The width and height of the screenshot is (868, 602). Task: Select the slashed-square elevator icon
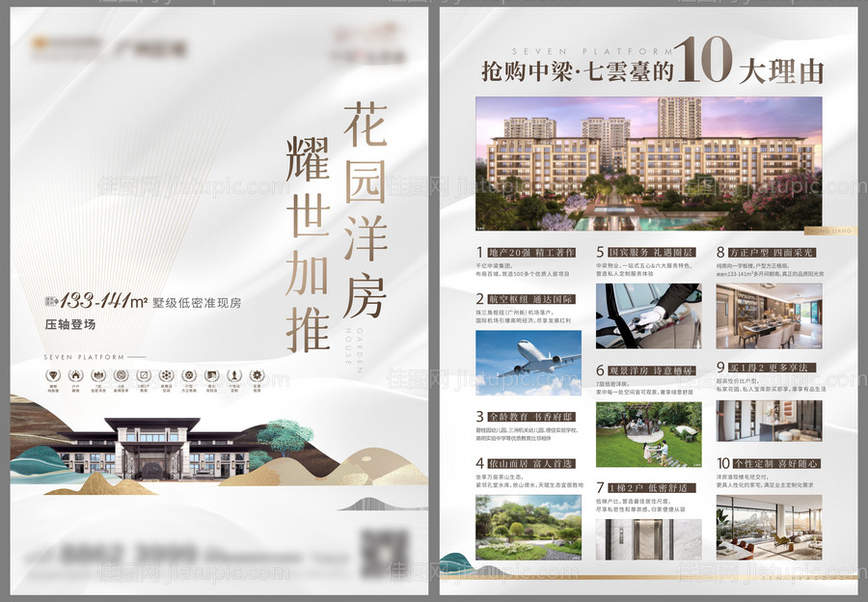(144, 374)
